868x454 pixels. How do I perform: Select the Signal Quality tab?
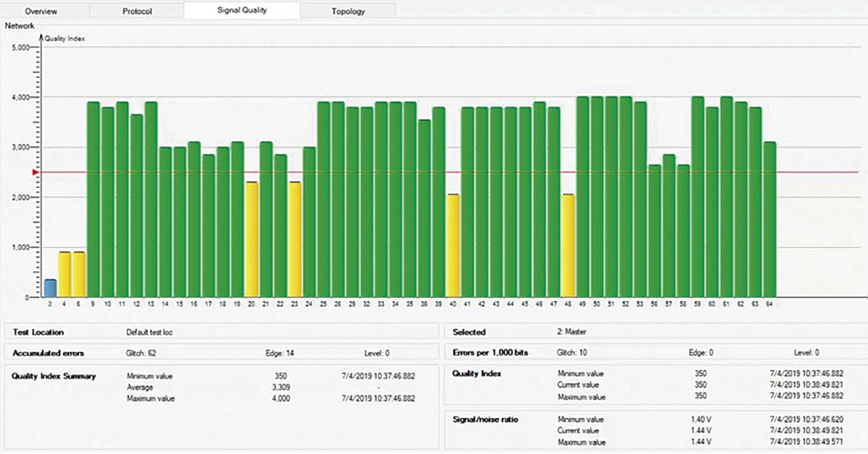(x=242, y=11)
